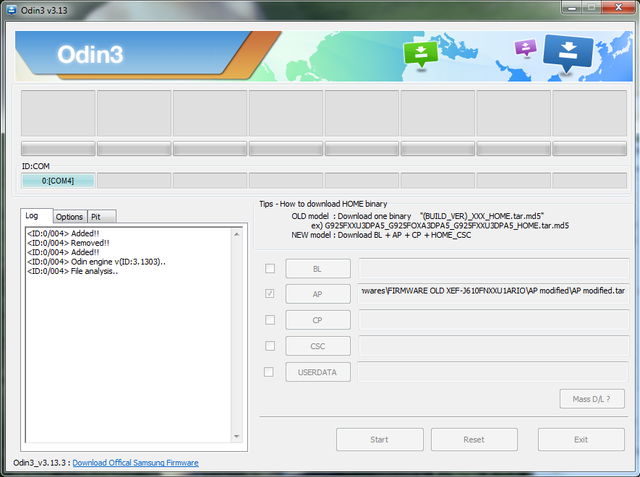
Task: Click the 'ID:COM' label
Action: (x=36, y=166)
